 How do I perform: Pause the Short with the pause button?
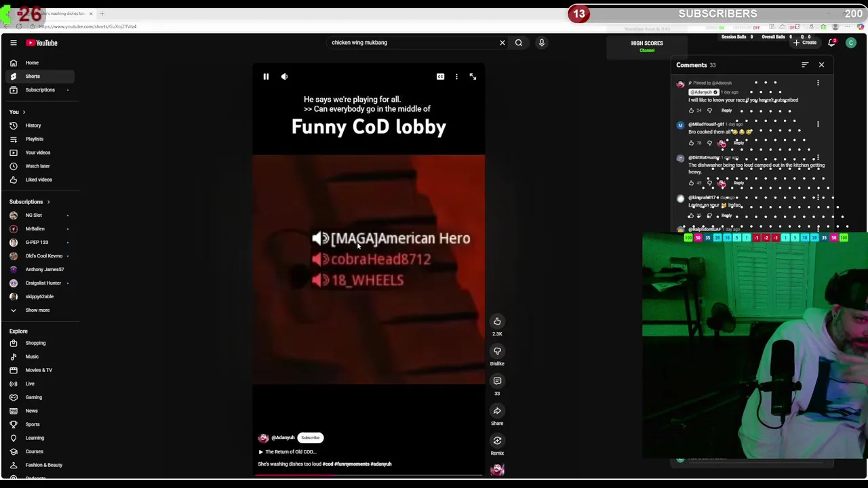pyautogui.click(x=266, y=77)
